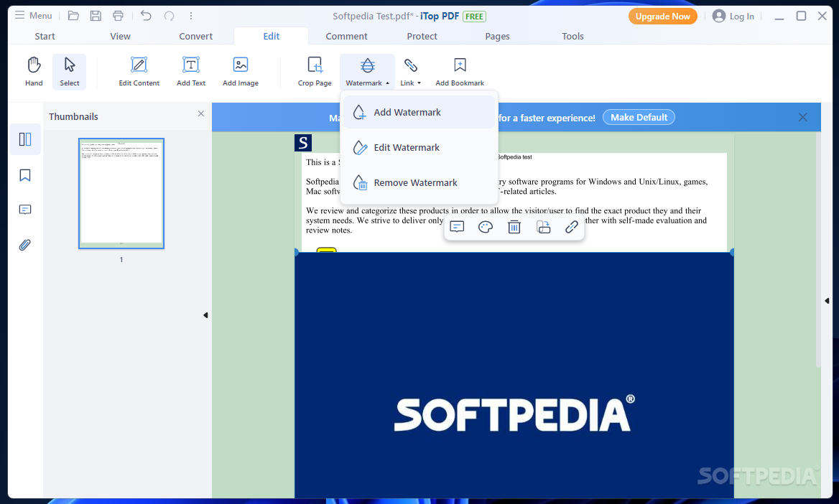Viewport: 839px width, 504px height.
Task: Click the Edit Content tool
Action: click(139, 72)
